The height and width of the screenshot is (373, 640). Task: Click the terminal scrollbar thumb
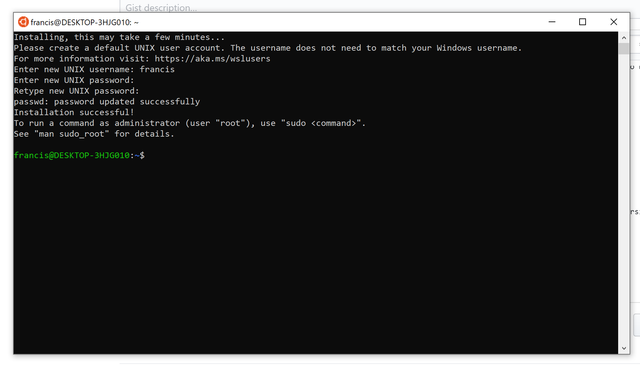pos(624,48)
